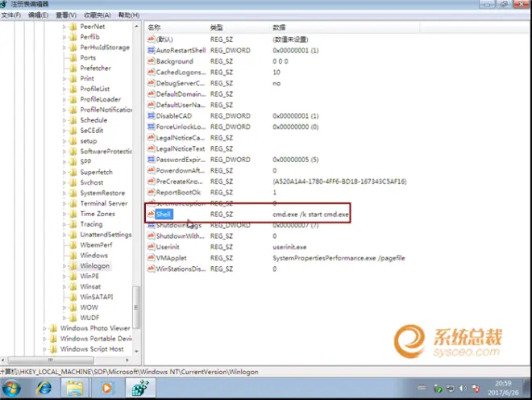Select the CachedLogons... value name
The height and width of the screenshot is (400, 532).
pos(181,73)
